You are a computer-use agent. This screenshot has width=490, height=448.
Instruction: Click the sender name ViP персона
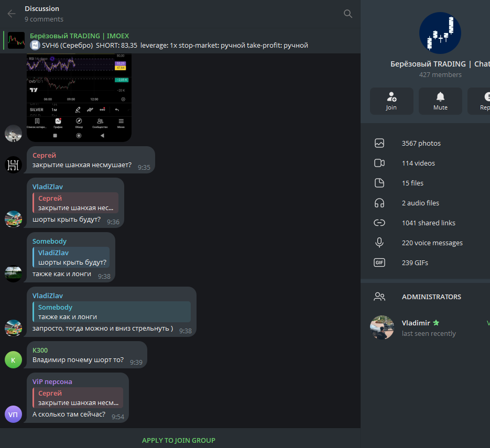point(52,382)
